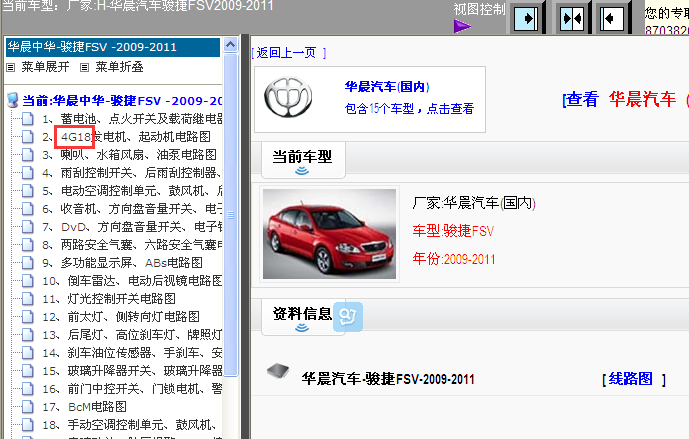This screenshot has height=439, width=689.
Task: Click the 华晨汽车-骏捷FSV-2009-2011 entry text
Action: click(x=388, y=379)
